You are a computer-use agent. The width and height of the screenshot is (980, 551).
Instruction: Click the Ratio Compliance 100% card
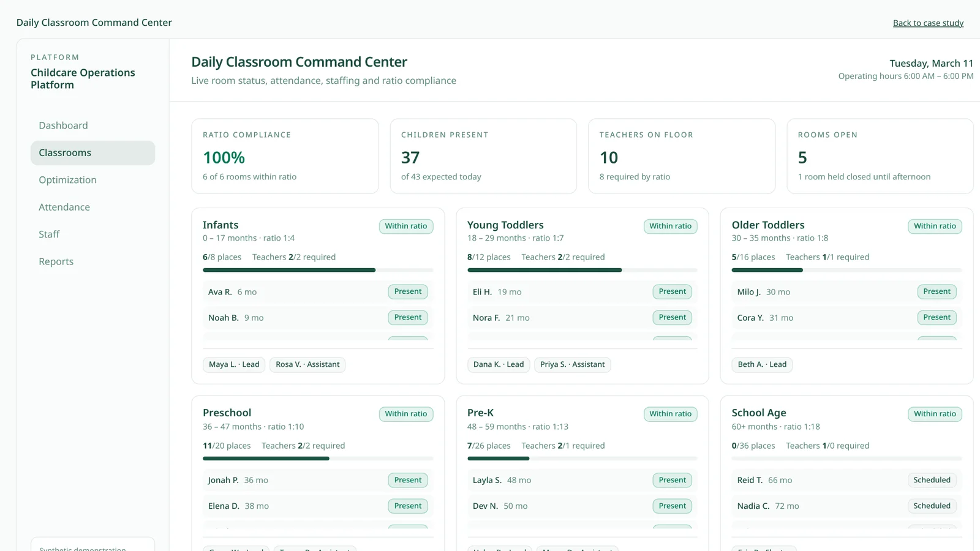(x=285, y=156)
